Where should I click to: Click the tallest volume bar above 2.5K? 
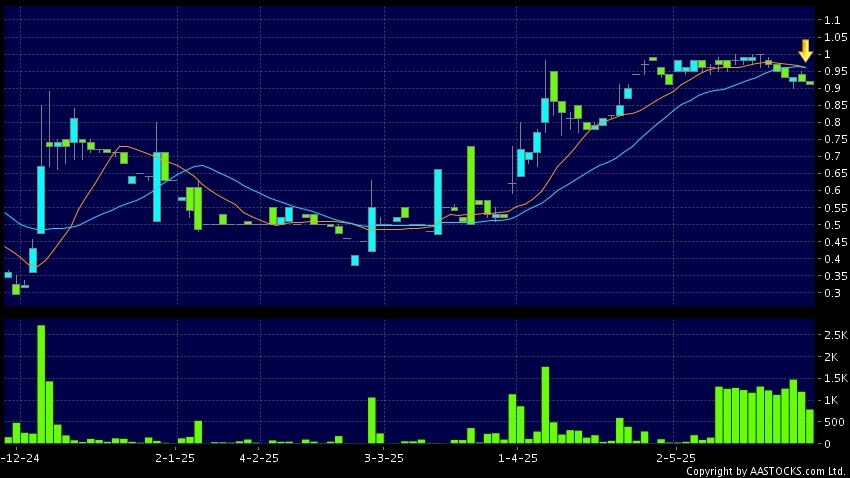(41, 384)
